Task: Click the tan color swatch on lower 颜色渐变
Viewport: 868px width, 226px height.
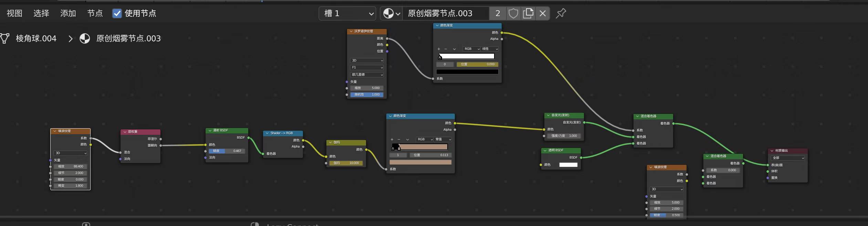Action: (420, 162)
